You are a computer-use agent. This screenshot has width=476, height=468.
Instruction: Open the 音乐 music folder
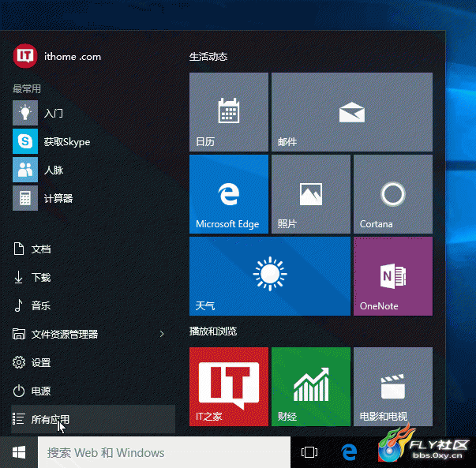93,305
